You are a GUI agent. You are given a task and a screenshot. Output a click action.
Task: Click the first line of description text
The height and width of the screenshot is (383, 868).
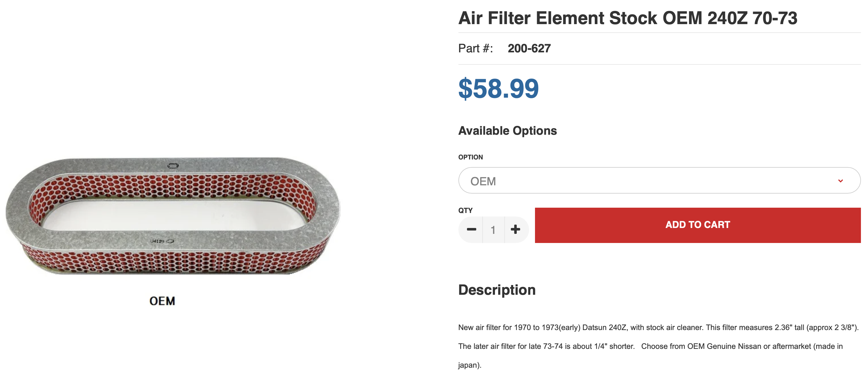coord(658,327)
